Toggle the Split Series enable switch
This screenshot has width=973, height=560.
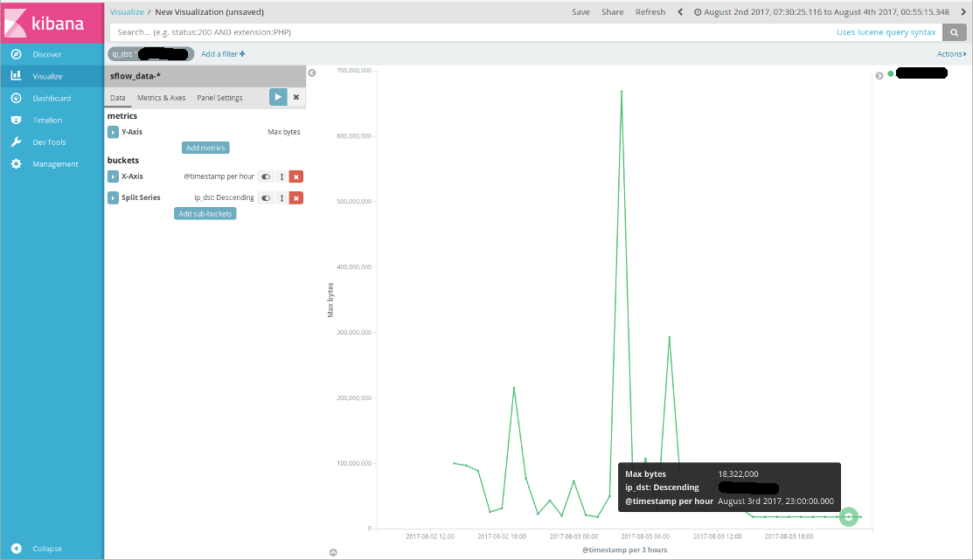[266, 197]
